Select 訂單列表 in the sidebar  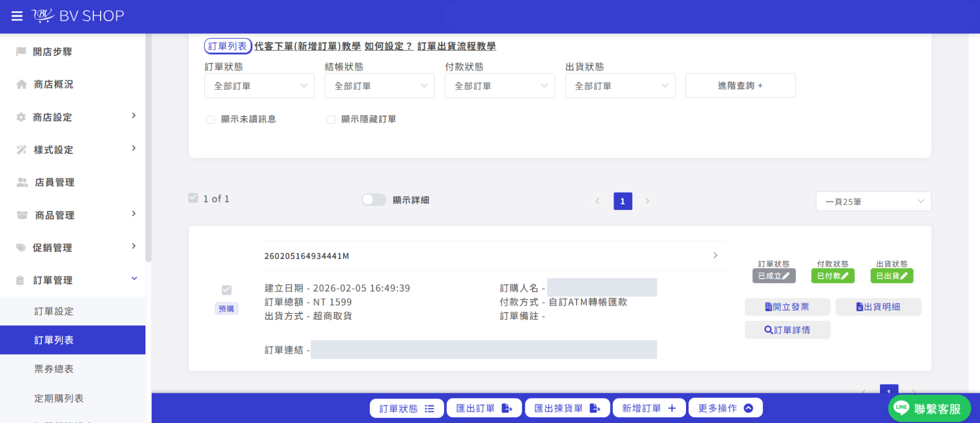pos(73,340)
